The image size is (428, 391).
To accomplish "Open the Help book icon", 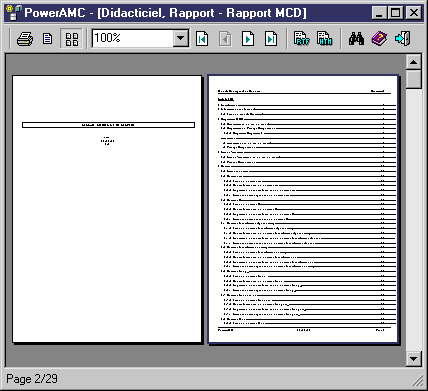I will pos(379,39).
